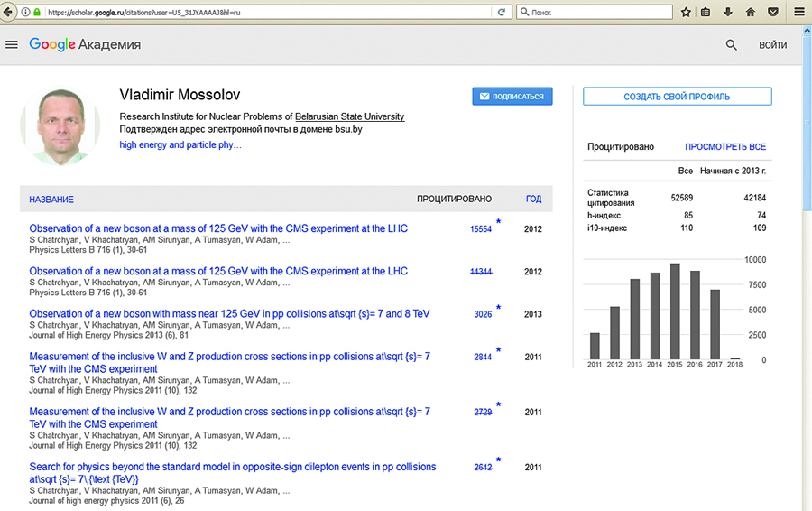Click the ВОЙТИ sign-in button
The height and width of the screenshot is (511, 812).
click(x=772, y=45)
